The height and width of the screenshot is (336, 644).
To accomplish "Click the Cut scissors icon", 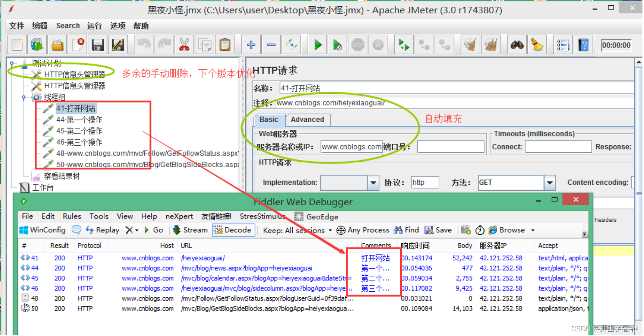I will (x=184, y=45).
